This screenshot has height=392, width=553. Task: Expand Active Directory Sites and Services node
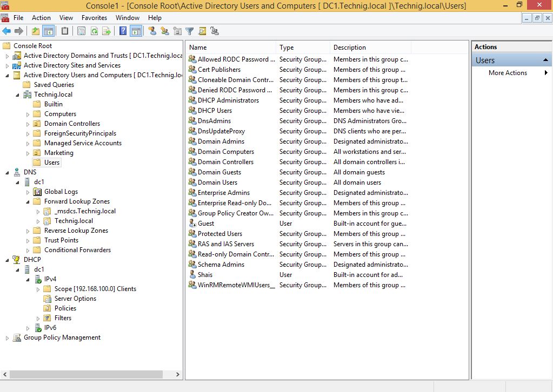tap(7, 65)
